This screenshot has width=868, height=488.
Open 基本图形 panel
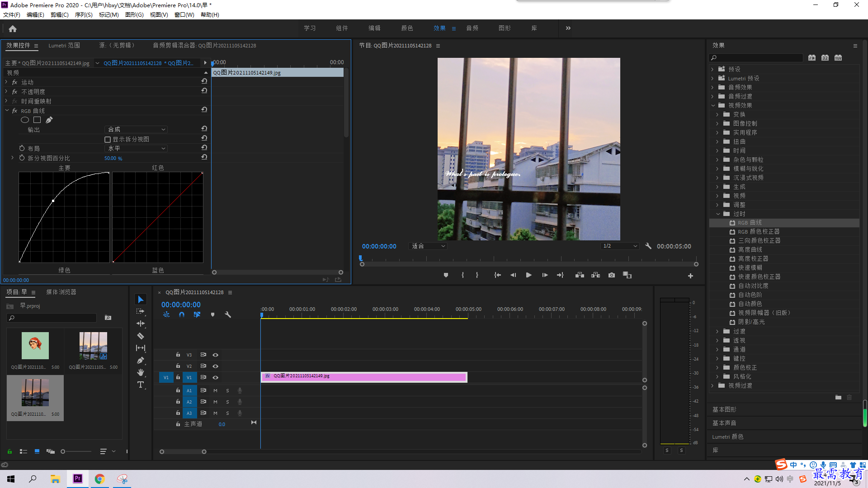[724, 409]
